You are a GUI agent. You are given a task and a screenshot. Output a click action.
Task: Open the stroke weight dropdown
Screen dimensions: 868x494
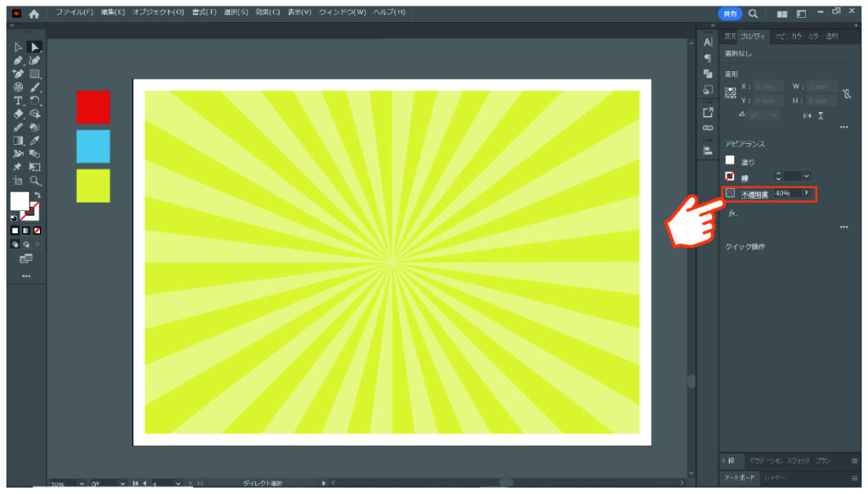coord(807,176)
